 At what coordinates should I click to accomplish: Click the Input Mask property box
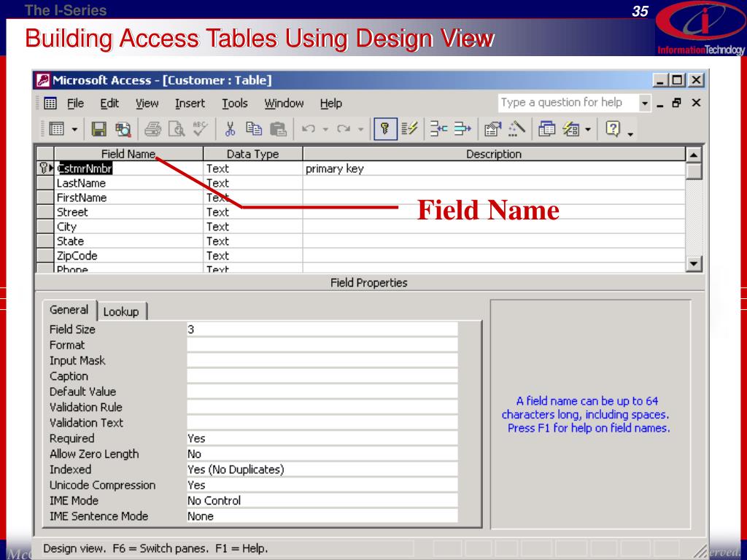322,360
